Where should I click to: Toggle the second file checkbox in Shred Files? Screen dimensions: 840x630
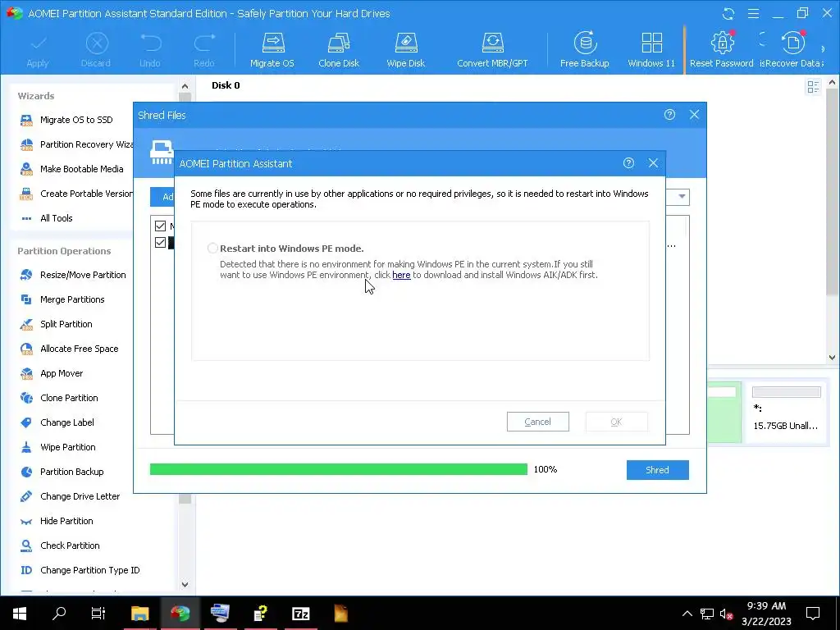160,242
